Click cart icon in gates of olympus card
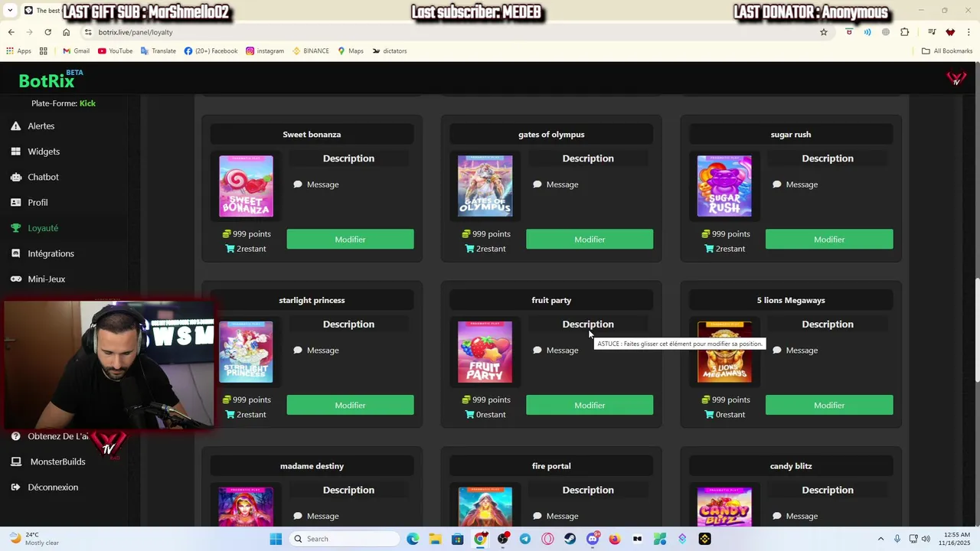Image resolution: width=980 pixels, height=551 pixels. (469, 249)
